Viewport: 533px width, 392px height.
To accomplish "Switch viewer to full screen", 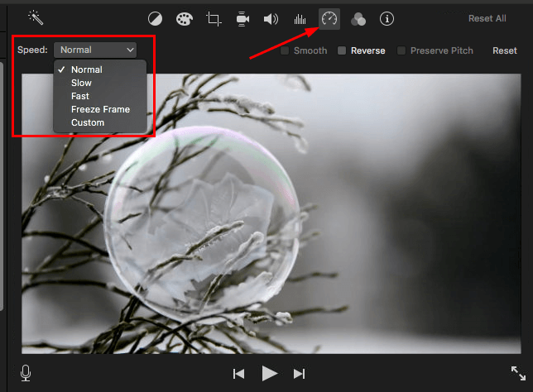I will pos(518,373).
